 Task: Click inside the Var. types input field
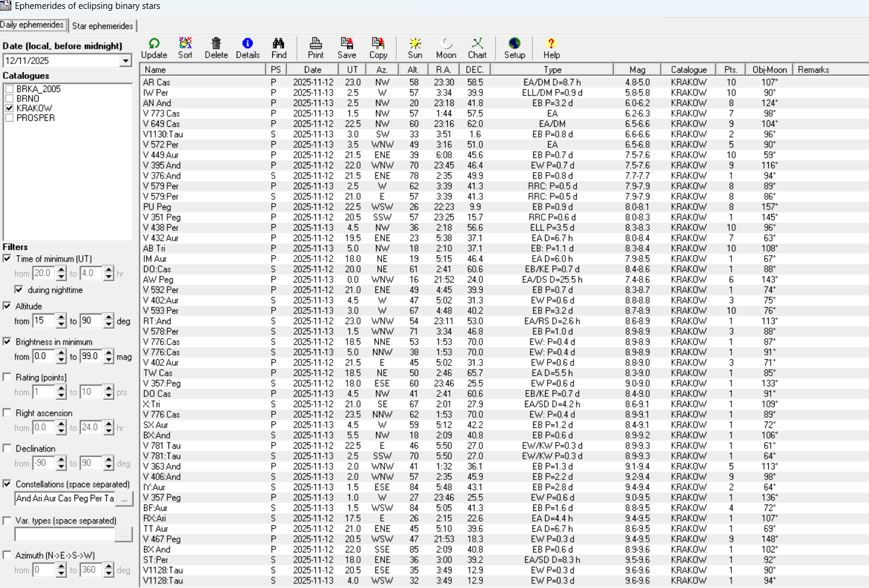point(59,535)
